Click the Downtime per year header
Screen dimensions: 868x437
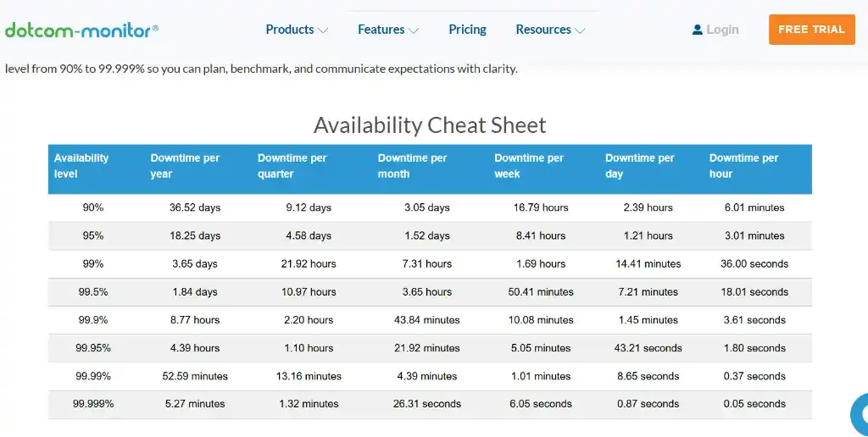click(185, 166)
